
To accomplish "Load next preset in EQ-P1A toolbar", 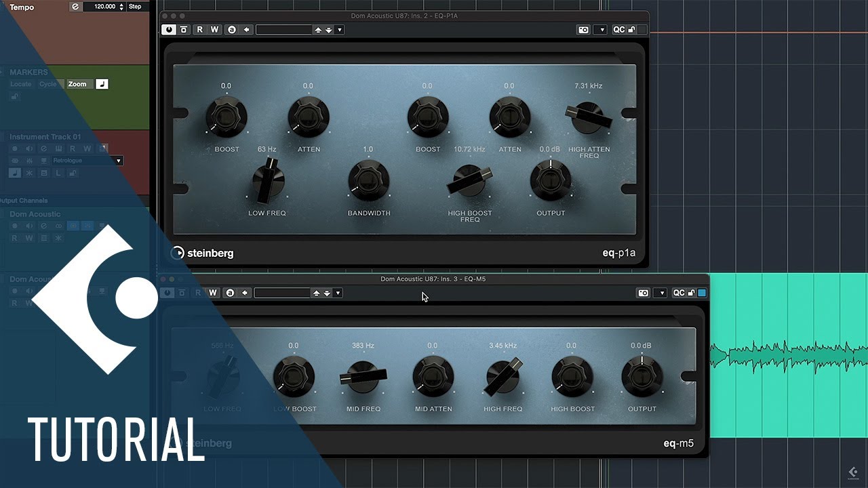I will coord(328,30).
